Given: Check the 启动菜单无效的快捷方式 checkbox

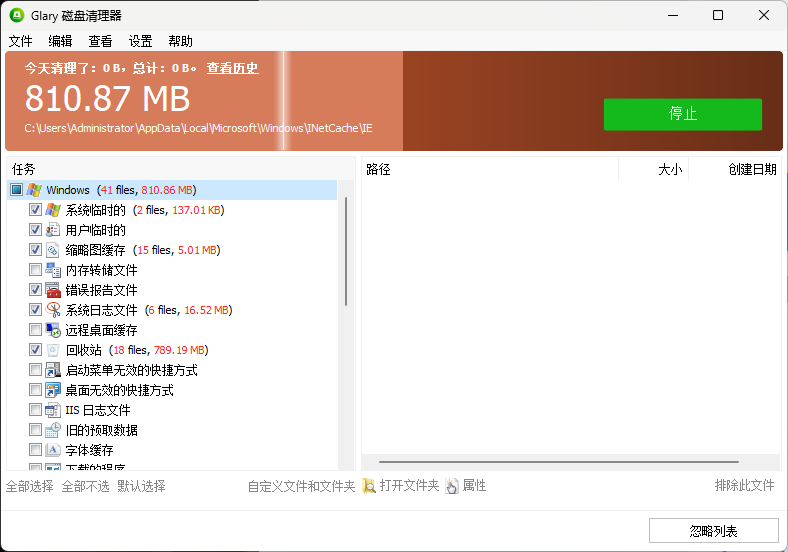Looking at the screenshot, I should point(35,370).
